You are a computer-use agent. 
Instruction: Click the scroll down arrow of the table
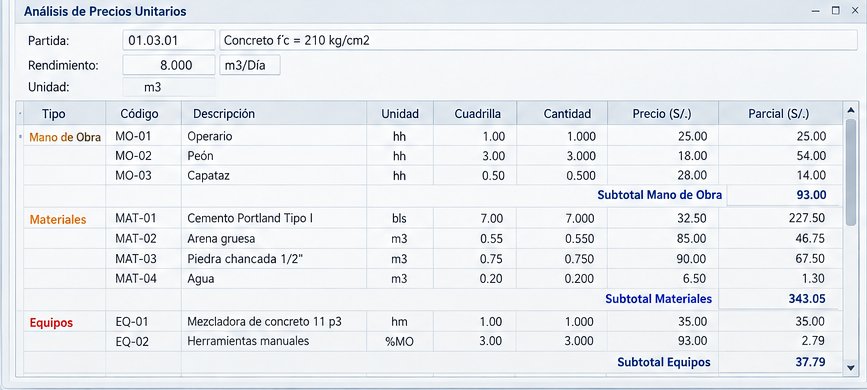[851, 367]
